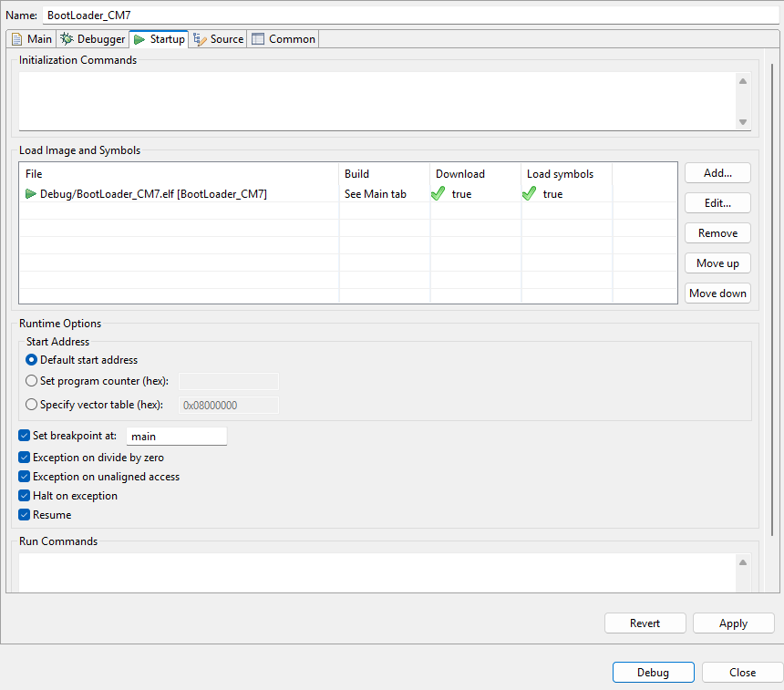The width and height of the screenshot is (784, 690).
Task: Click the true value under Download
Action: coord(461,194)
